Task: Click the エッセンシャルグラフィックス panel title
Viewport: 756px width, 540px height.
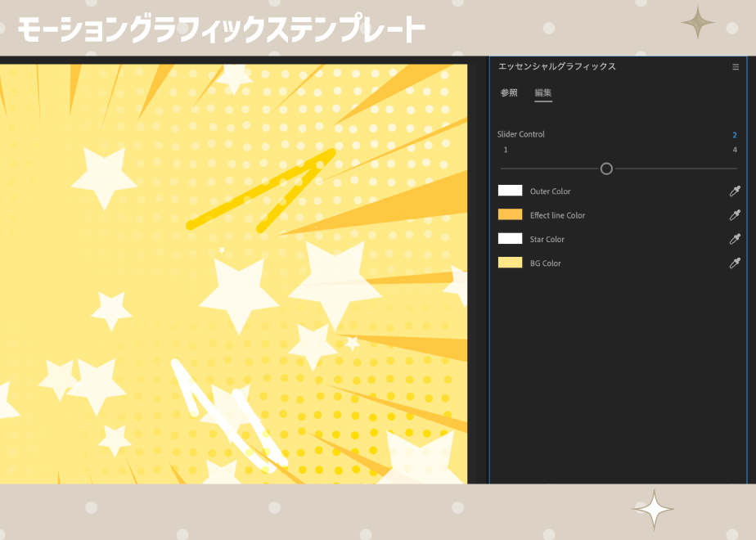Action: pyautogui.click(x=557, y=66)
